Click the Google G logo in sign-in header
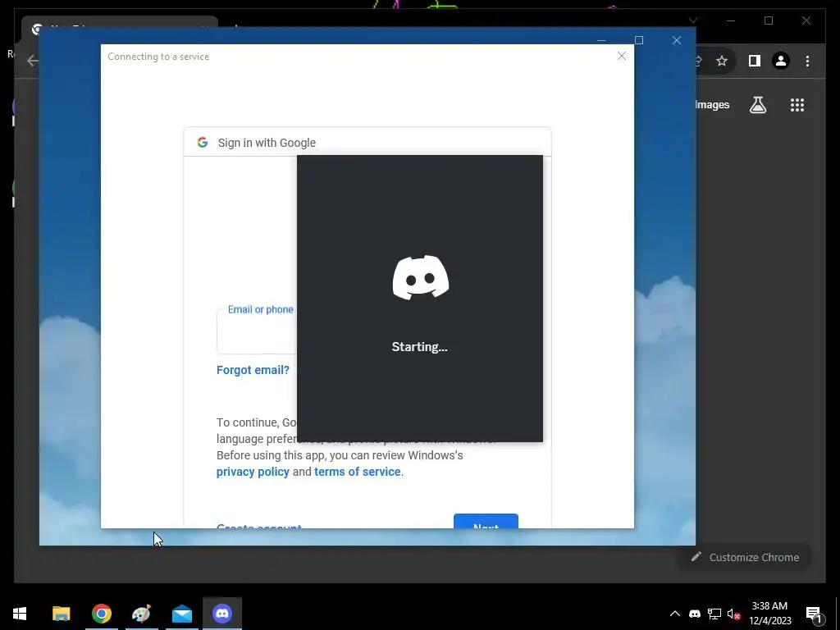Viewport: 840px width, 630px height. pos(203,143)
